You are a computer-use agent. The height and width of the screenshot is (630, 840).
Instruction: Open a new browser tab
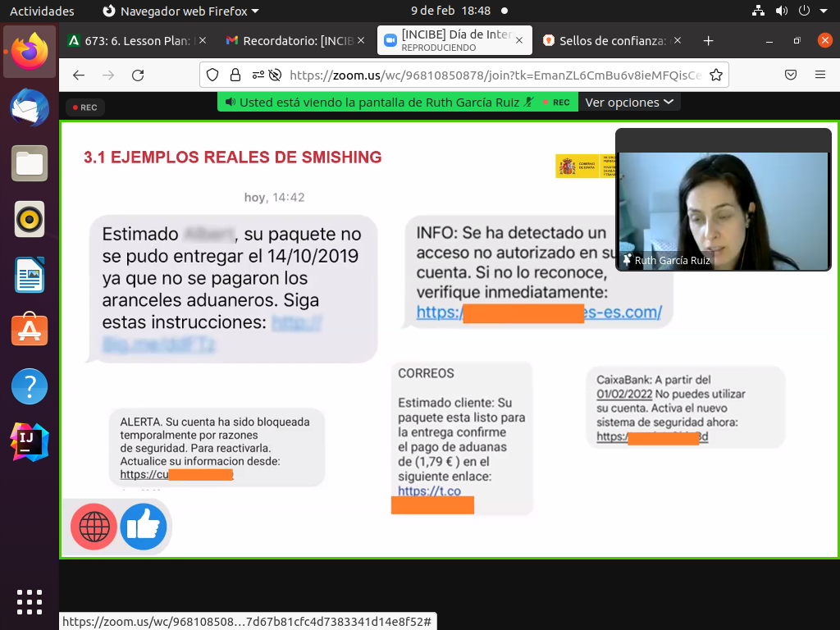pos(709,40)
